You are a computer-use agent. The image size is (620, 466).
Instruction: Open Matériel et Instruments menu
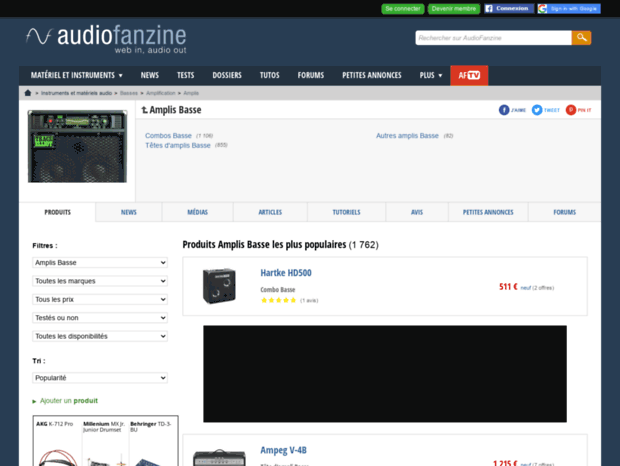coord(77,75)
